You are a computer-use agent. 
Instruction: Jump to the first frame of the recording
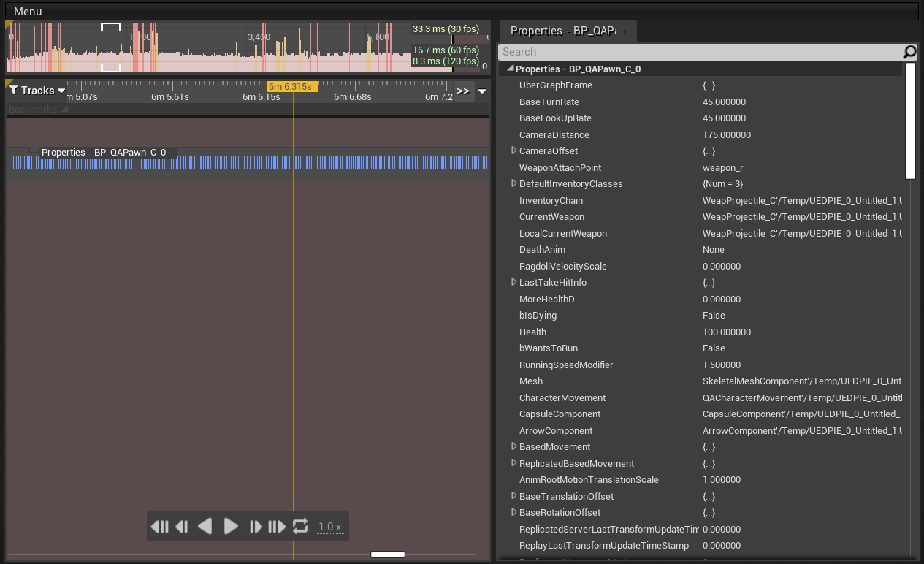pyautogui.click(x=159, y=526)
